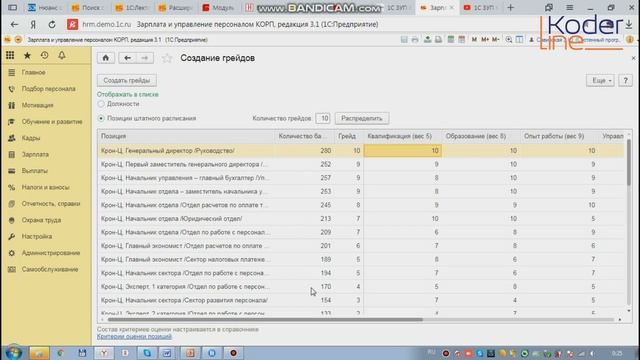Click the M- memory button
Image resolution: width=640 pixels, height=360 pixels.
tap(496, 40)
